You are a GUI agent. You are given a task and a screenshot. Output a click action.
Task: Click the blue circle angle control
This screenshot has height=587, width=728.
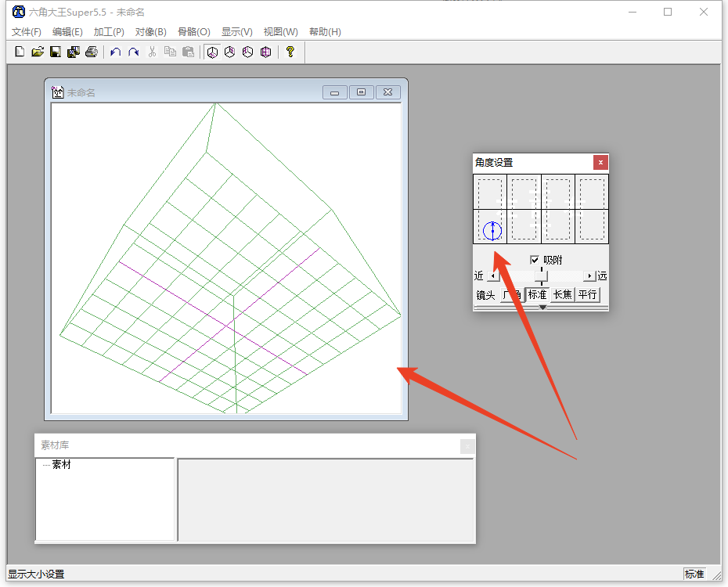click(x=492, y=230)
